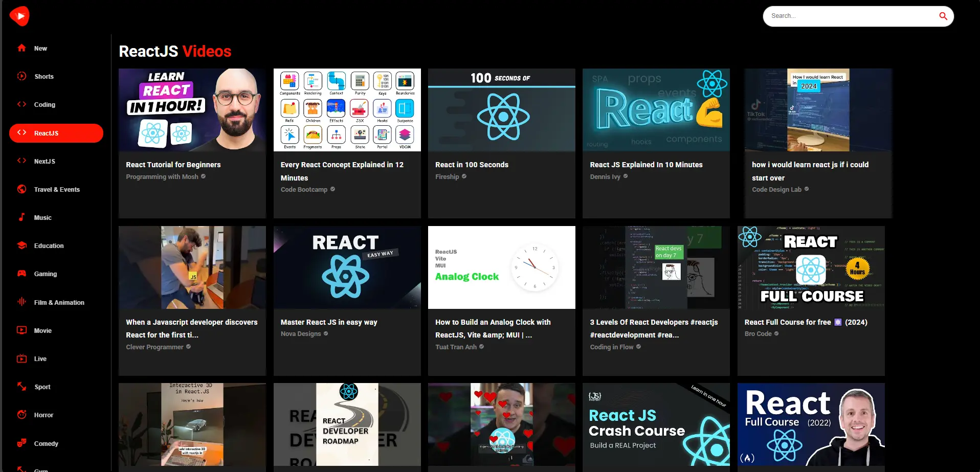The width and height of the screenshot is (980, 472).
Task: Click the Movie screen icon
Action: [21, 330]
